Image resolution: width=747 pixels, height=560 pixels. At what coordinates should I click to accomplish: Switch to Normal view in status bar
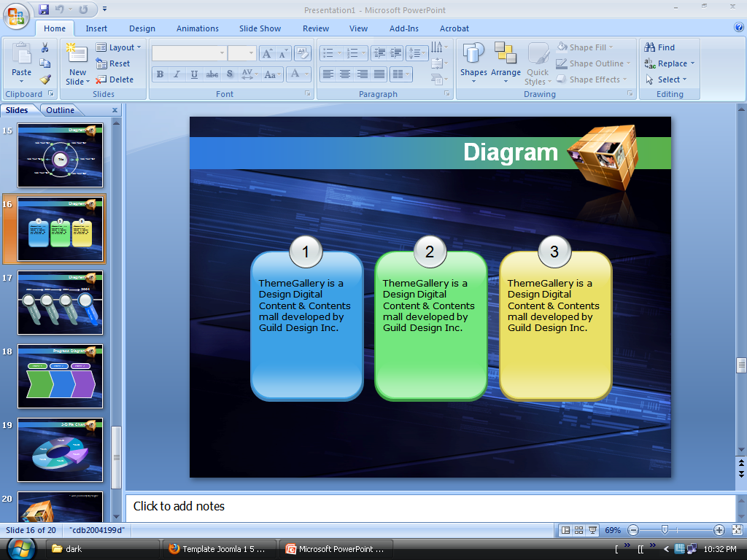point(565,530)
